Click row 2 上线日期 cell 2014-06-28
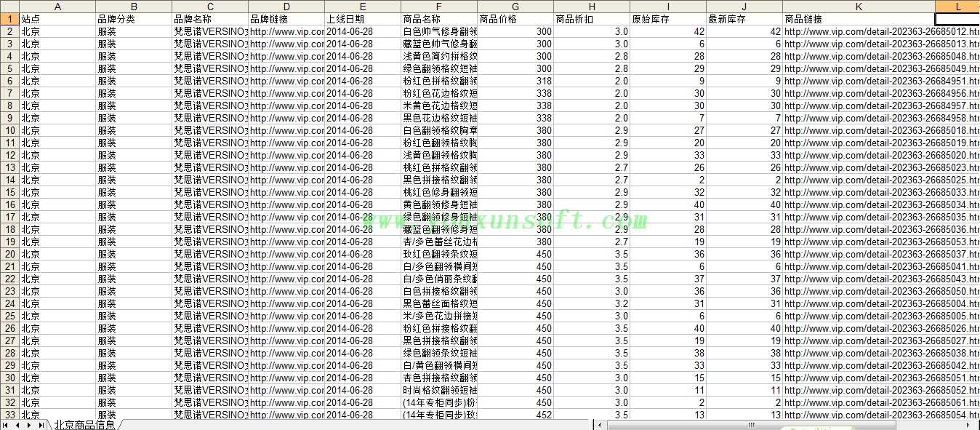Viewport: 980px width, 430px height. [363, 31]
